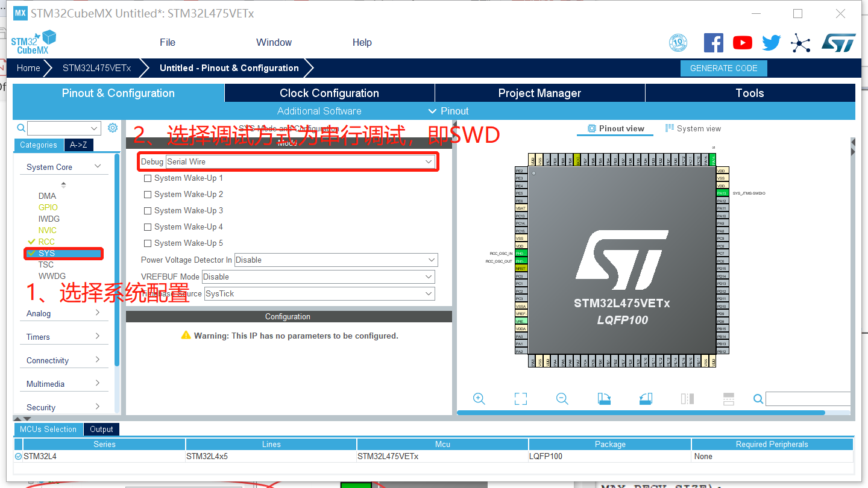Select the PC13 pin on the chip
The image size is (868, 488).
pyautogui.click(x=521, y=216)
